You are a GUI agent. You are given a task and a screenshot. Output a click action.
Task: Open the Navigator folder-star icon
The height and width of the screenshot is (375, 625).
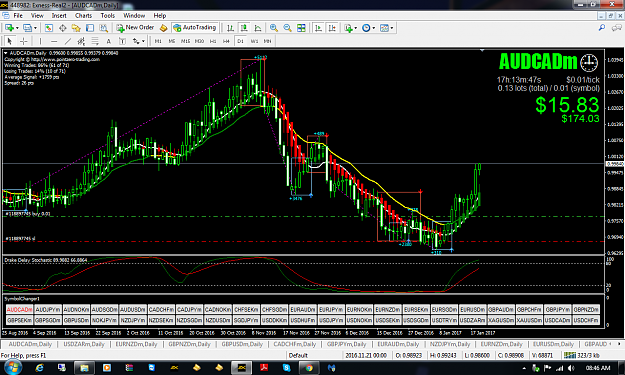pos(76,28)
